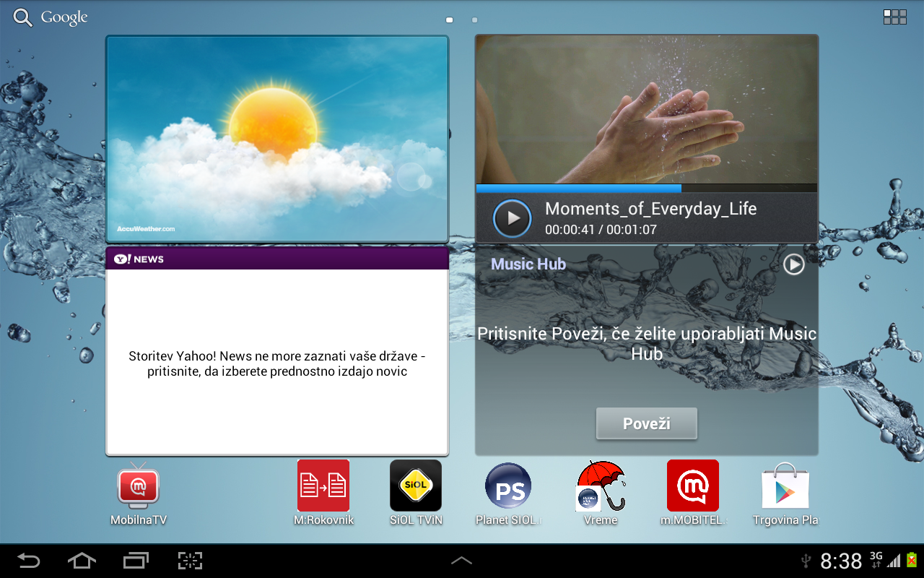Tap the Google search text label
The width and height of the screenshot is (924, 578).
click(x=64, y=18)
